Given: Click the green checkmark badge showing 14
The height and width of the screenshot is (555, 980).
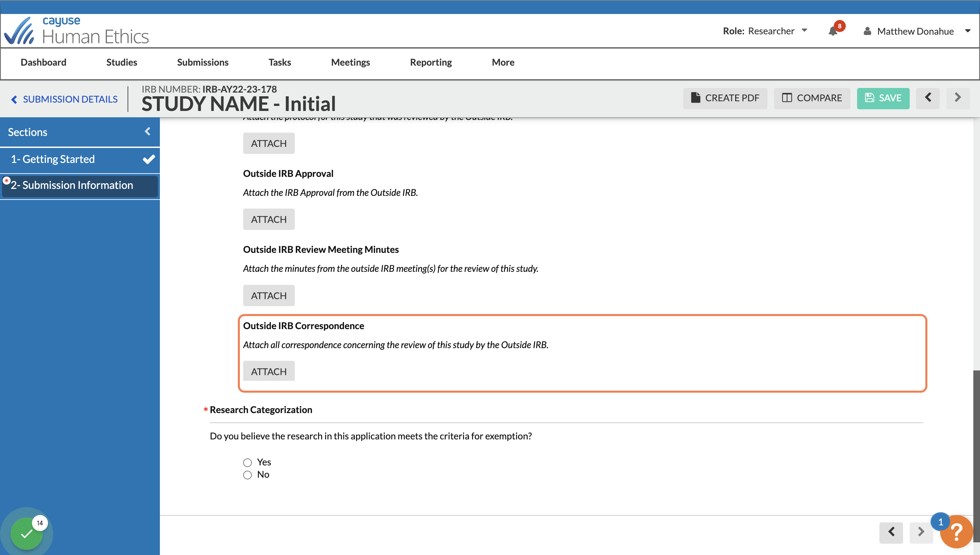Looking at the screenshot, I should coord(27,533).
